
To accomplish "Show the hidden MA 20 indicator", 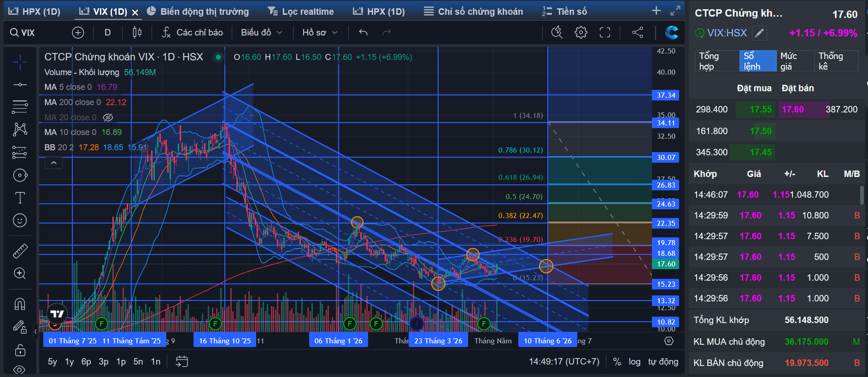I will point(108,118).
